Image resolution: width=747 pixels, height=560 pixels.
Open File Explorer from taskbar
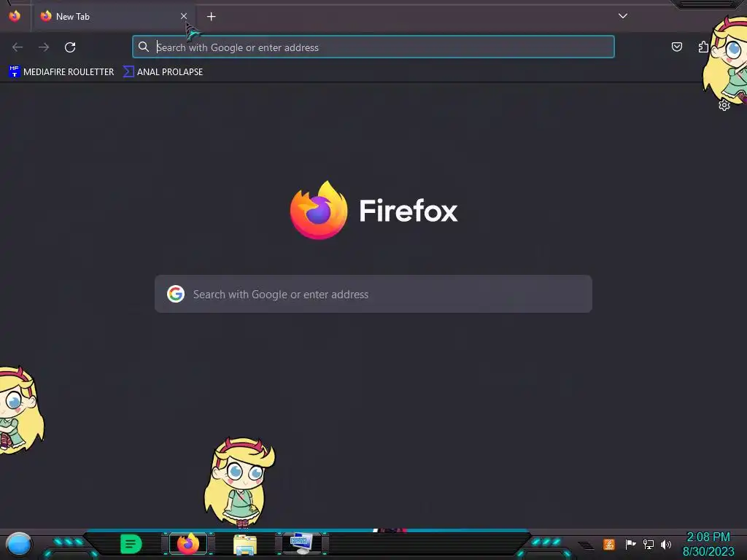point(245,544)
